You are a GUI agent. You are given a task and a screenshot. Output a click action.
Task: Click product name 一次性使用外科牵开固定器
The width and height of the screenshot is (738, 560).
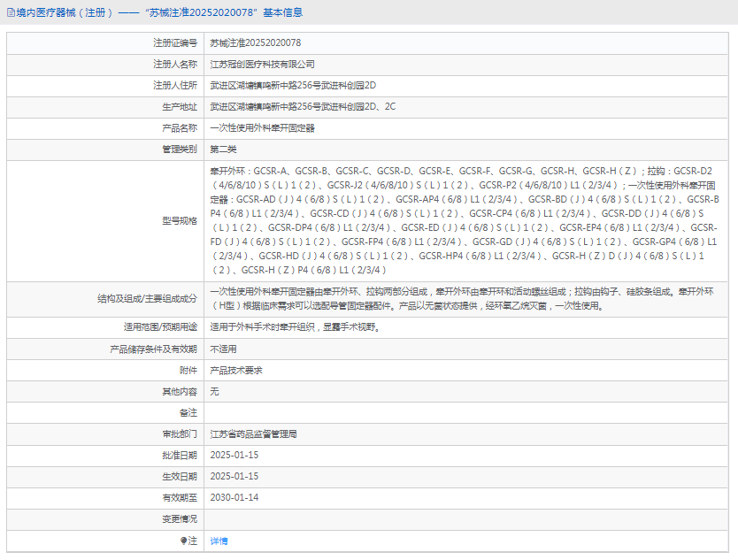point(262,128)
